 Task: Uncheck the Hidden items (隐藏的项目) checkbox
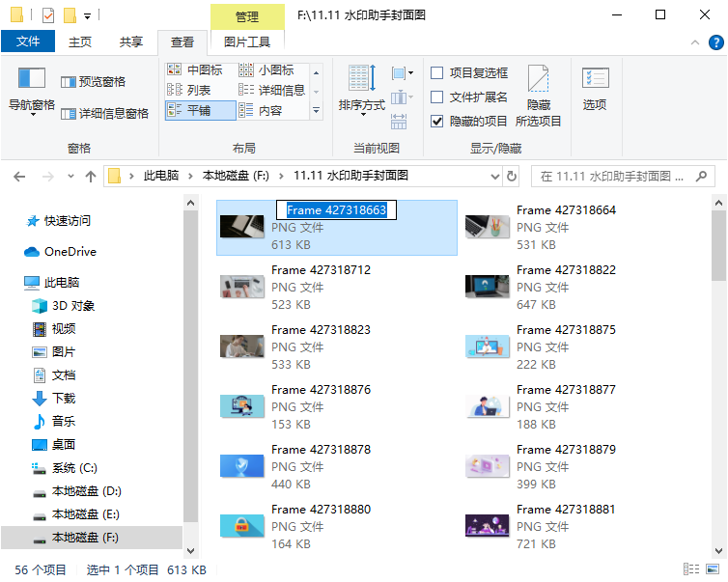point(437,122)
